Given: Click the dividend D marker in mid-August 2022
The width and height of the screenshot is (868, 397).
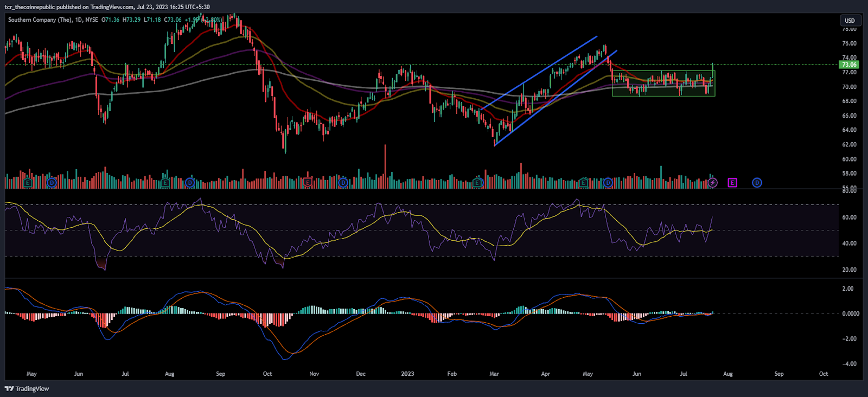Looking at the screenshot, I should (x=190, y=183).
